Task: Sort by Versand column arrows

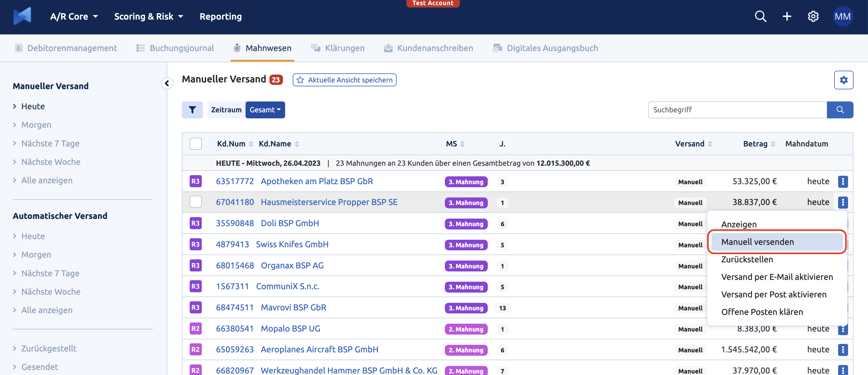Action: 710,144
